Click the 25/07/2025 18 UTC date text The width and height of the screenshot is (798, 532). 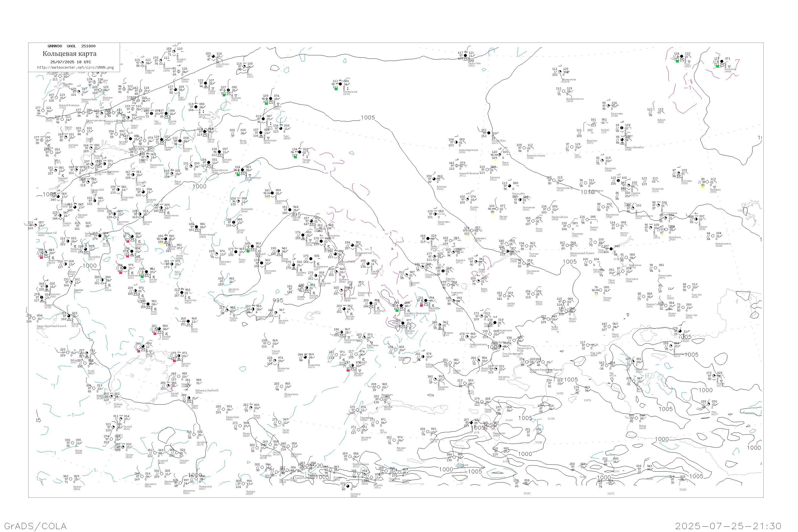point(70,62)
